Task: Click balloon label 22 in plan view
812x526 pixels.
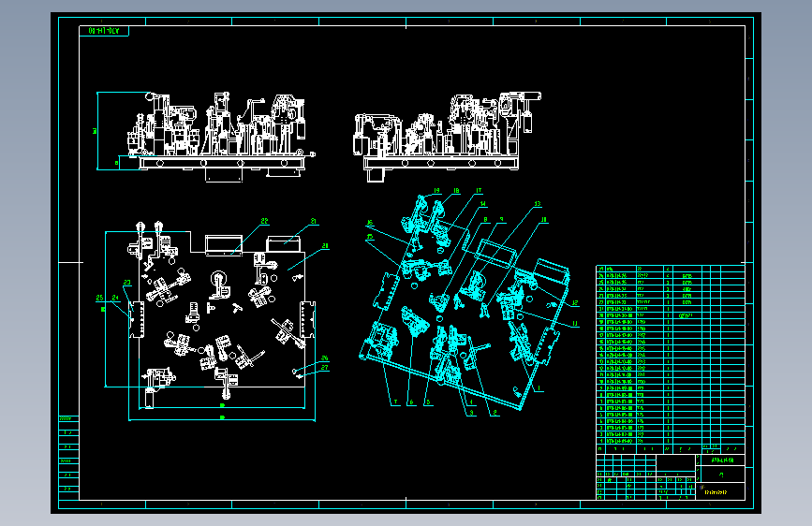Action: (x=265, y=221)
